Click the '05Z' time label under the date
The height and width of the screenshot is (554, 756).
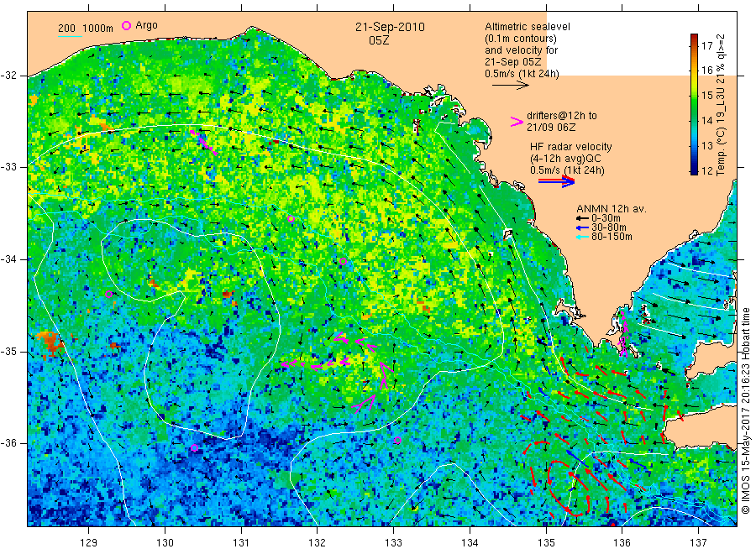click(x=379, y=40)
